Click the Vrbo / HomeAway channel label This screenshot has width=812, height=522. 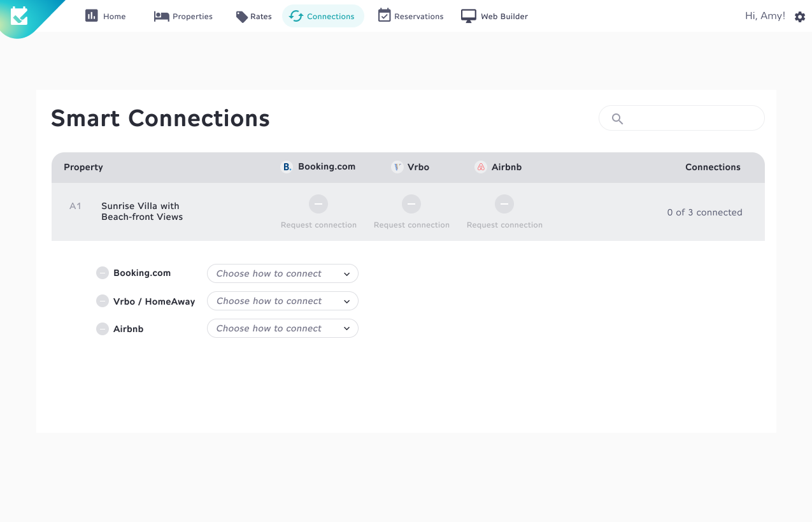pos(154,301)
